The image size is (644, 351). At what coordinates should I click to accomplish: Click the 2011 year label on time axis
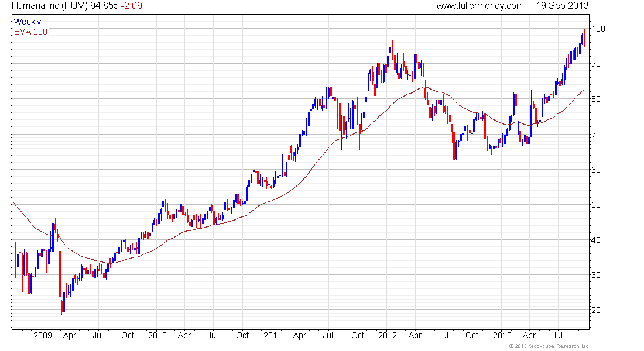coord(272,335)
